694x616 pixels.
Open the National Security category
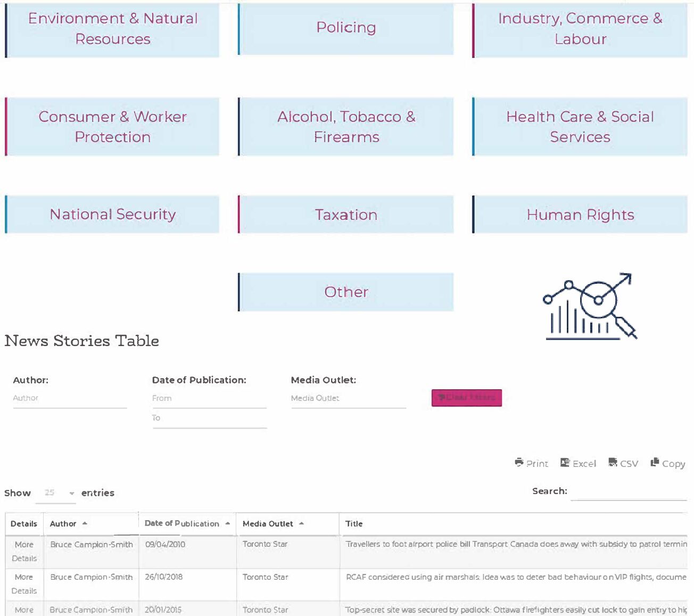tap(112, 215)
